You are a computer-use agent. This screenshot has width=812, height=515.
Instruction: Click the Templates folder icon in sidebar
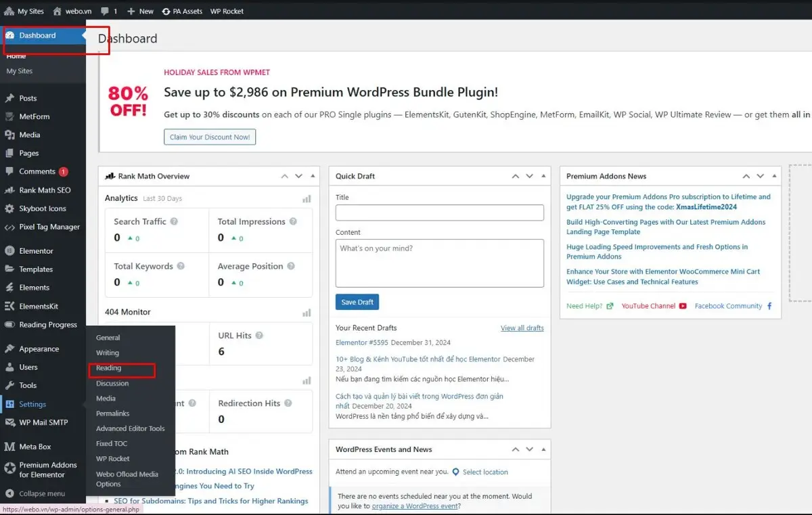(x=9, y=269)
